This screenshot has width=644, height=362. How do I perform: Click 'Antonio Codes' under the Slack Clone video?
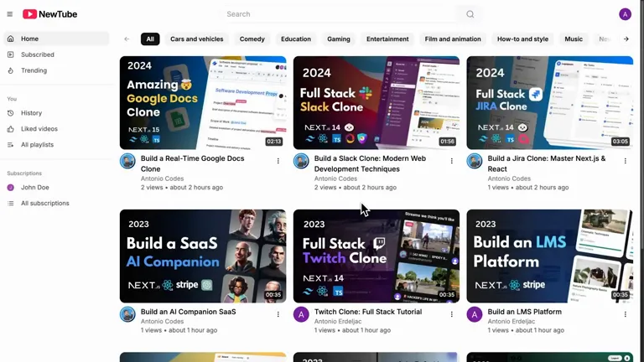(335, 178)
